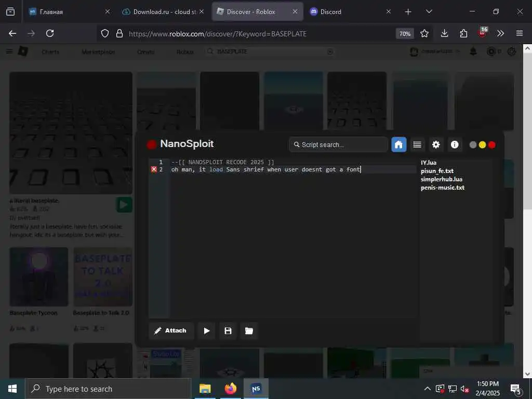
Task: Open File Explorer from taskbar
Action: click(205, 389)
